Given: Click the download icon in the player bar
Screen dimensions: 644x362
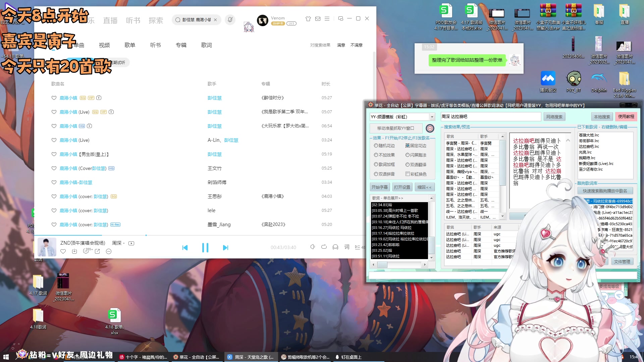Looking at the screenshot, I should (74, 251).
